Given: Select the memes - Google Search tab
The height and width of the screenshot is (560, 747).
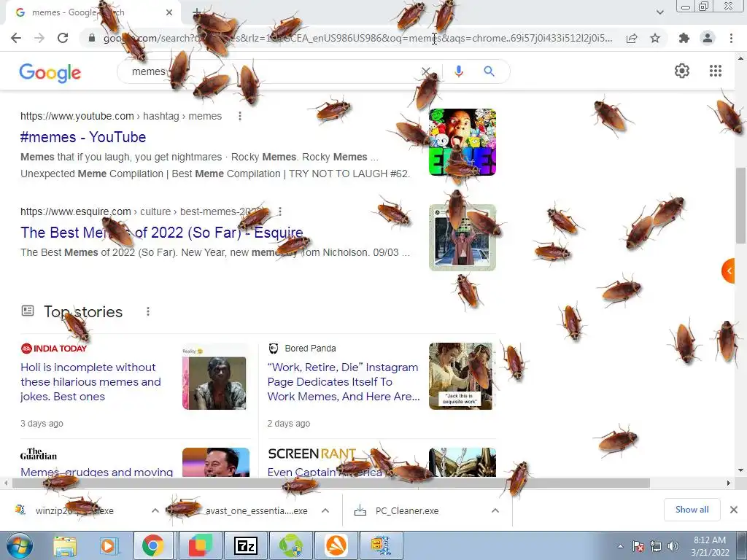Looking at the screenshot, I should pyautogui.click(x=93, y=13).
